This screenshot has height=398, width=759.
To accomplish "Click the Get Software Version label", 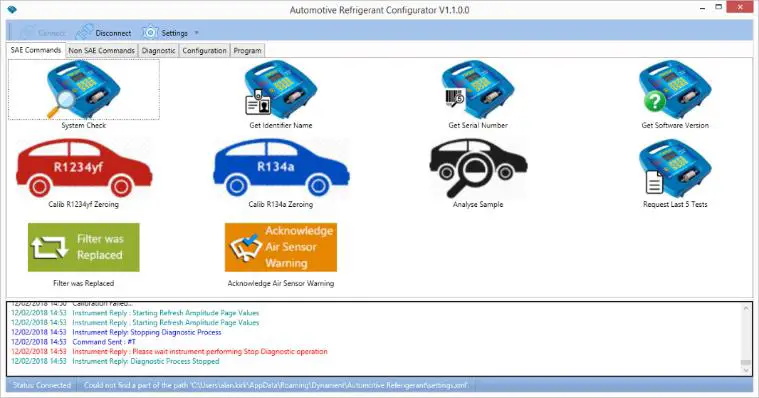I will point(675,125).
